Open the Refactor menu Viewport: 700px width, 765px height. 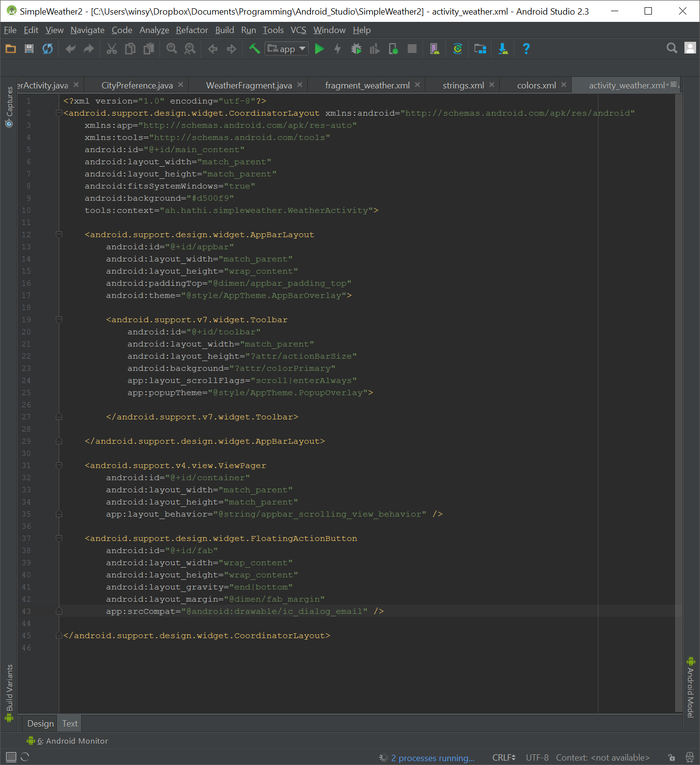tap(192, 30)
